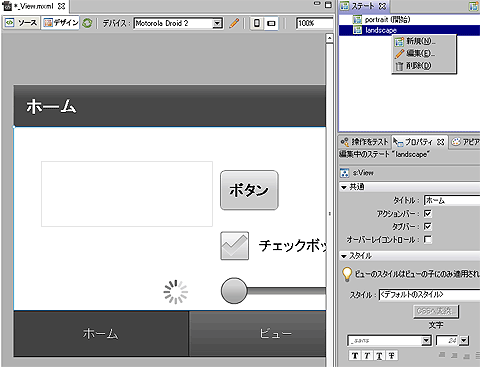Open the _sans font dropdown arrow
The image size is (480, 367).
(x=426, y=341)
